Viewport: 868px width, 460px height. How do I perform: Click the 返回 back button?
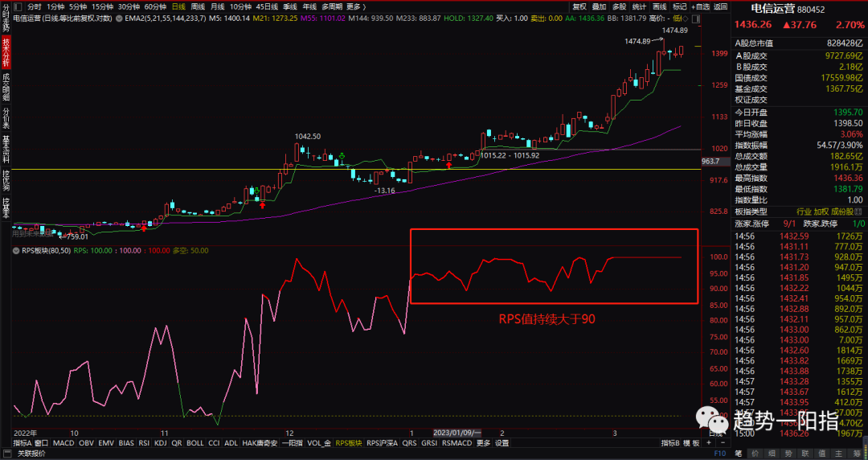(720, 6)
